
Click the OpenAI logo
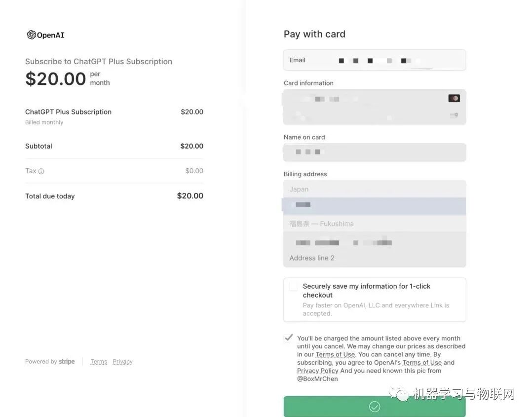[46, 35]
